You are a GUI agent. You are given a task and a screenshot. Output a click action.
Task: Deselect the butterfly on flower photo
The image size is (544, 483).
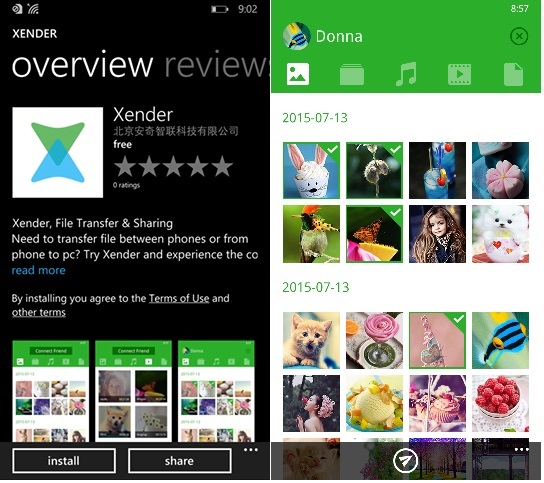pyautogui.click(x=374, y=234)
